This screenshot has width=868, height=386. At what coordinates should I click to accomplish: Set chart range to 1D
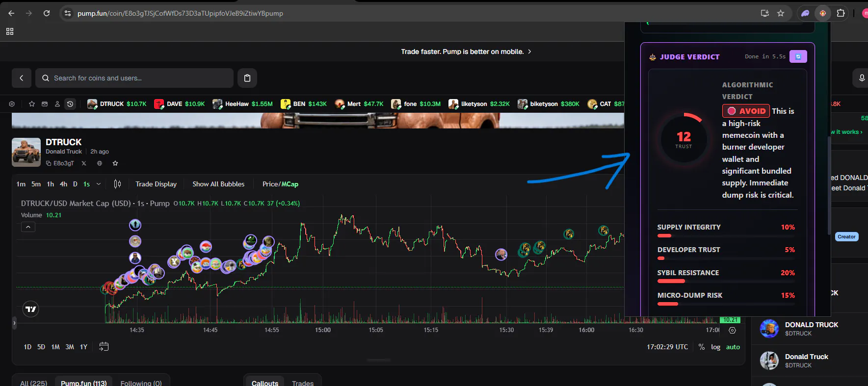tap(27, 347)
